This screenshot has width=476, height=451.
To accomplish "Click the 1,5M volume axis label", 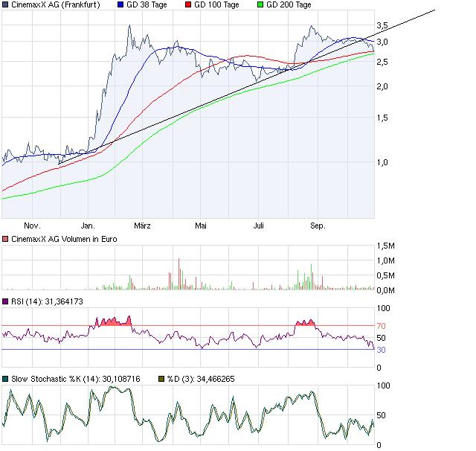I will pos(387,246).
